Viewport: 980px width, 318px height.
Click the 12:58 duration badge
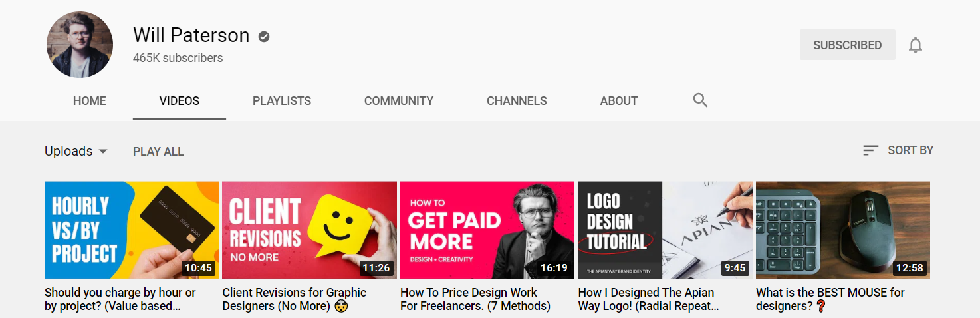click(x=910, y=268)
